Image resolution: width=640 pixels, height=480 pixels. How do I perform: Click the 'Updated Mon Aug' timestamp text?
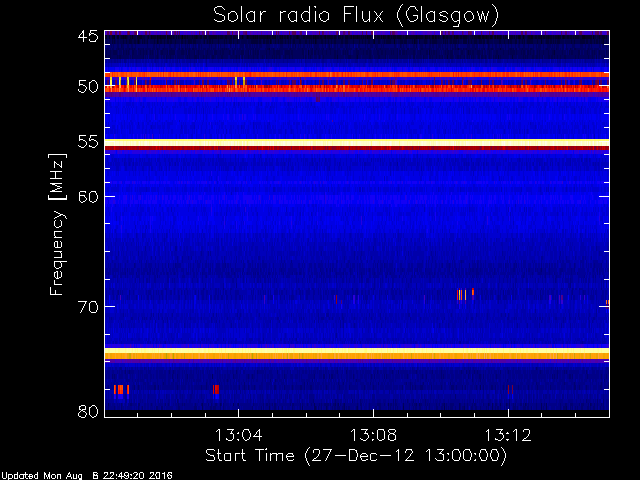(41, 476)
